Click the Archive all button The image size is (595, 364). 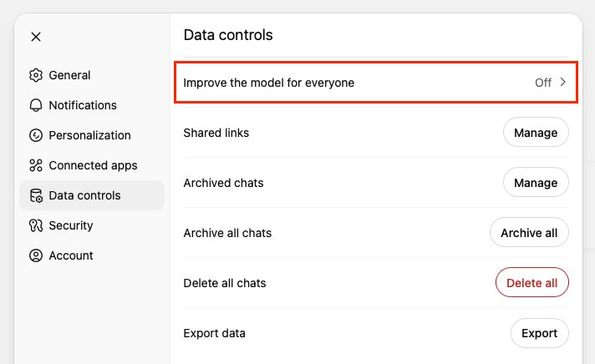pos(529,232)
